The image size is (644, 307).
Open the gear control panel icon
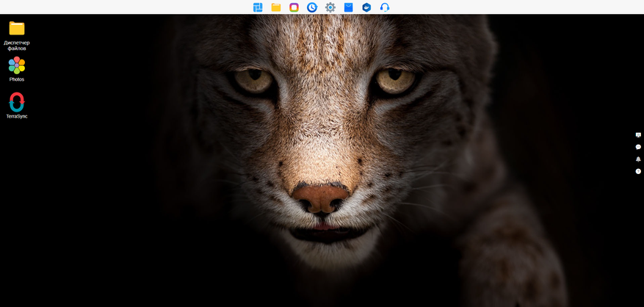click(330, 7)
